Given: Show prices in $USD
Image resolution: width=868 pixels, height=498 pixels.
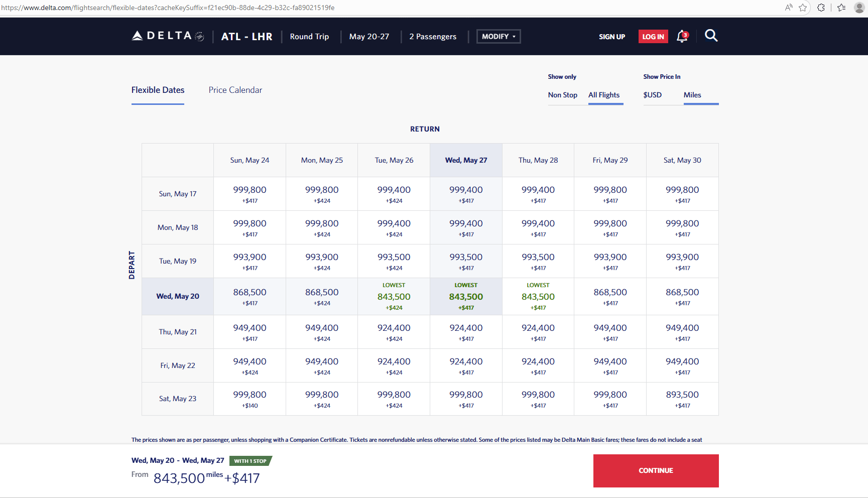Looking at the screenshot, I should [x=653, y=95].
